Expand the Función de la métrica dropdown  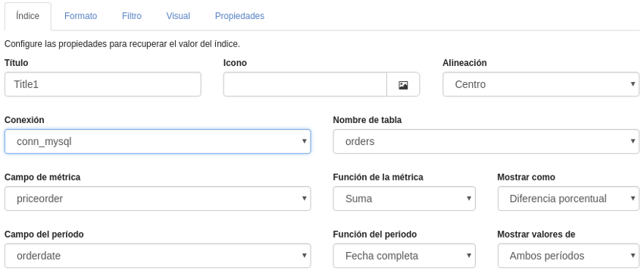[x=404, y=199]
